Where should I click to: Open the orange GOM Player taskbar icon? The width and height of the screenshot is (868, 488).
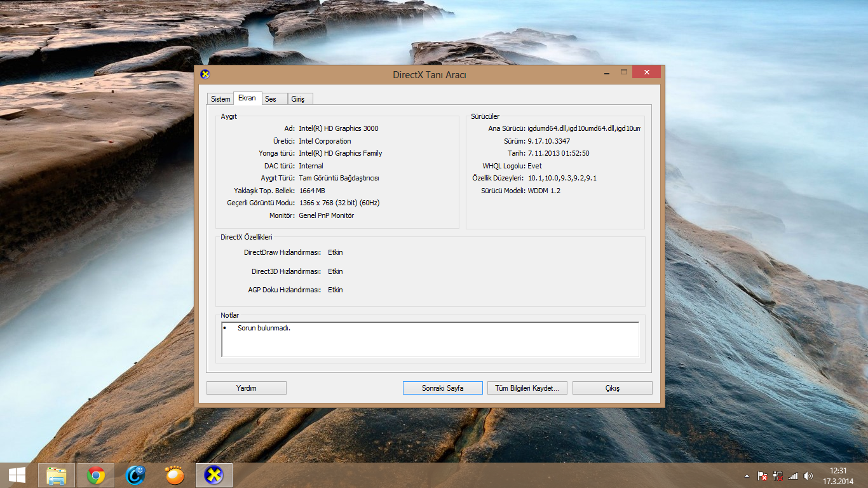click(175, 475)
